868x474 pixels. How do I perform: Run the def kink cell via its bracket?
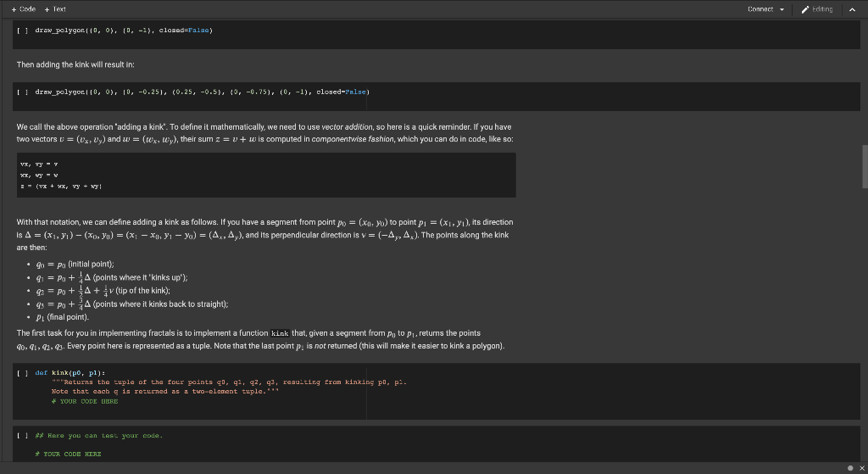pyautogui.click(x=24, y=372)
